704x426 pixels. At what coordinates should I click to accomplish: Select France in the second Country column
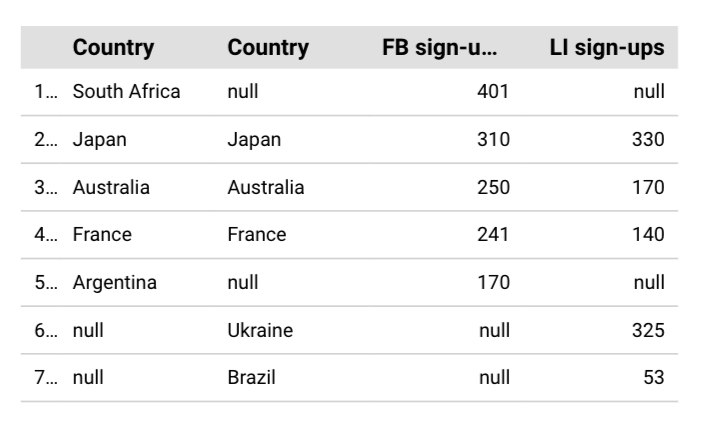[257, 234]
